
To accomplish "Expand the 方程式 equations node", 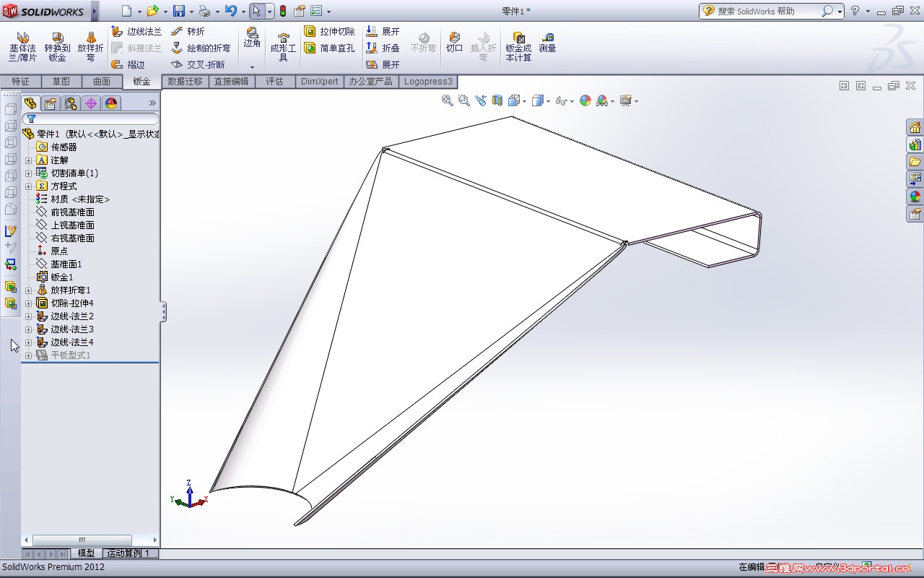I will (x=29, y=186).
